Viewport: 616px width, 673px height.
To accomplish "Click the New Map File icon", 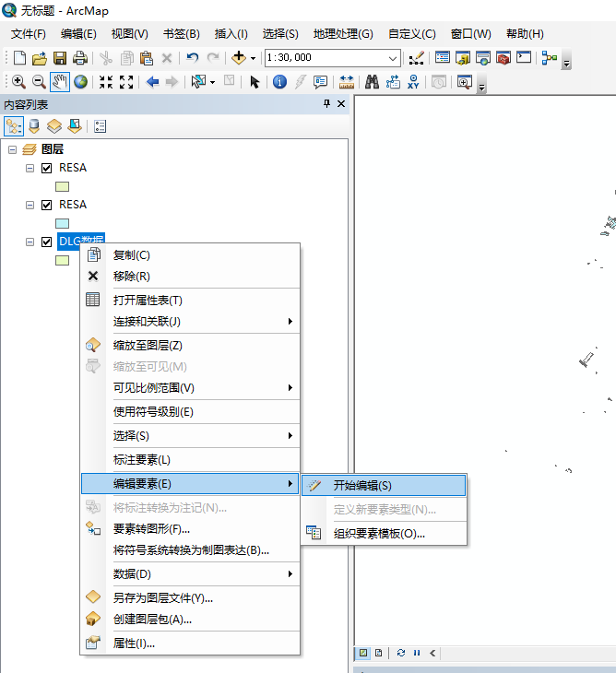I will (x=19, y=57).
